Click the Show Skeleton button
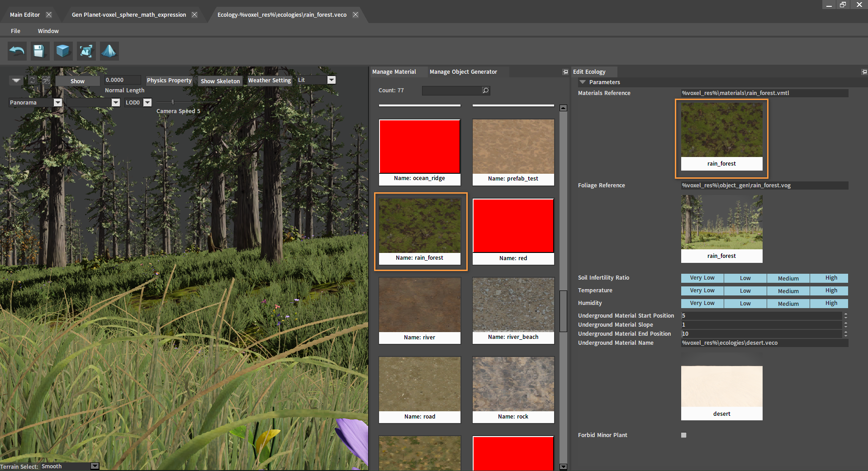The width and height of the screenshot is (868, 471). (220, 81)
